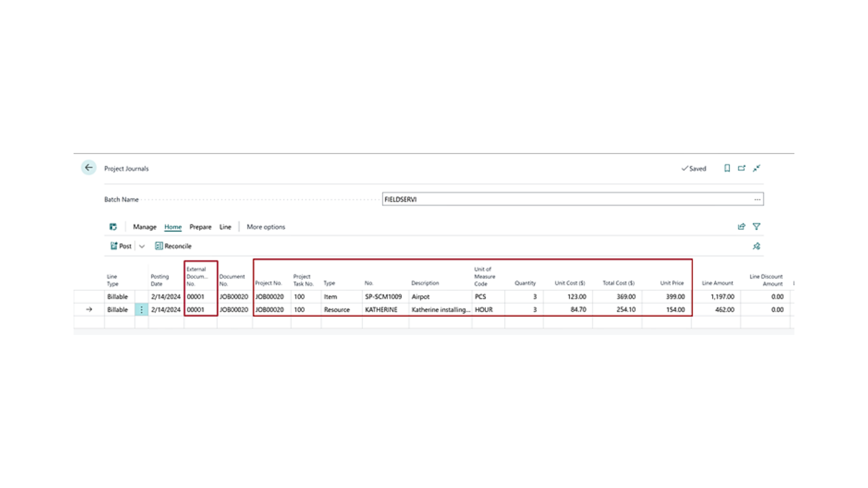This screenshot has height=488, width=868.
Task: Click the Airpot description cell
Action: click(440, 297)
